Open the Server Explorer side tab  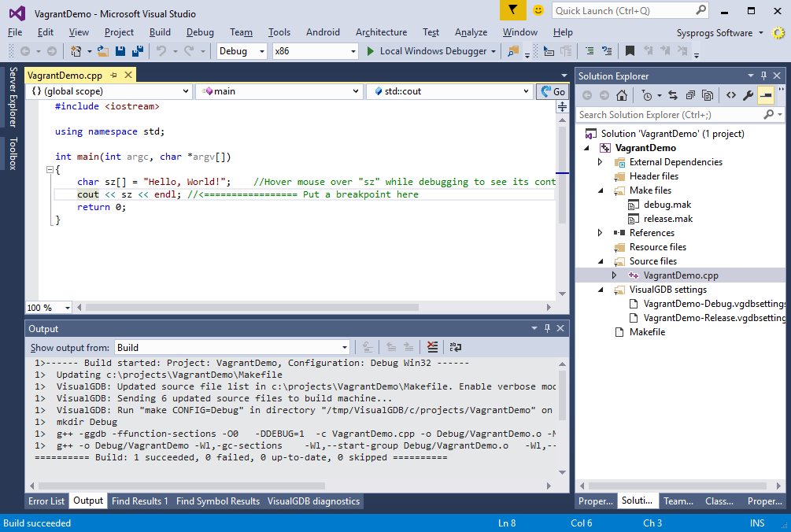(x=13, y=96)
